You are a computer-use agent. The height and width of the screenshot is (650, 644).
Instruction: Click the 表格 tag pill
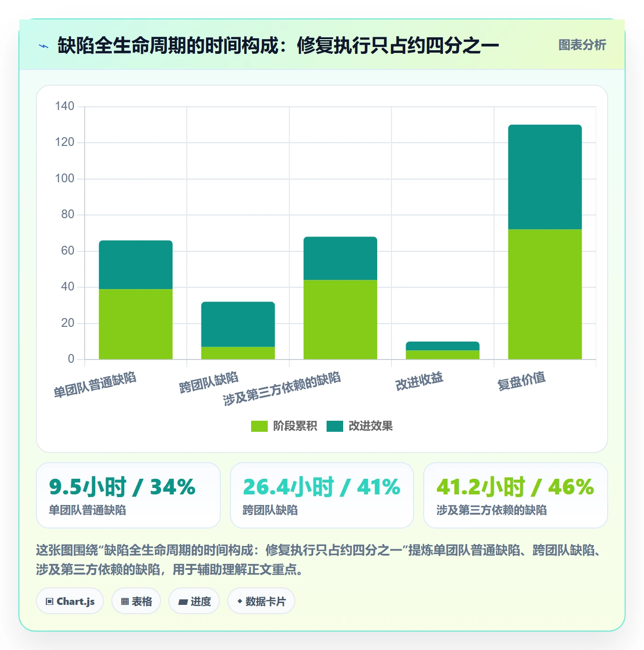coord(136,601)
